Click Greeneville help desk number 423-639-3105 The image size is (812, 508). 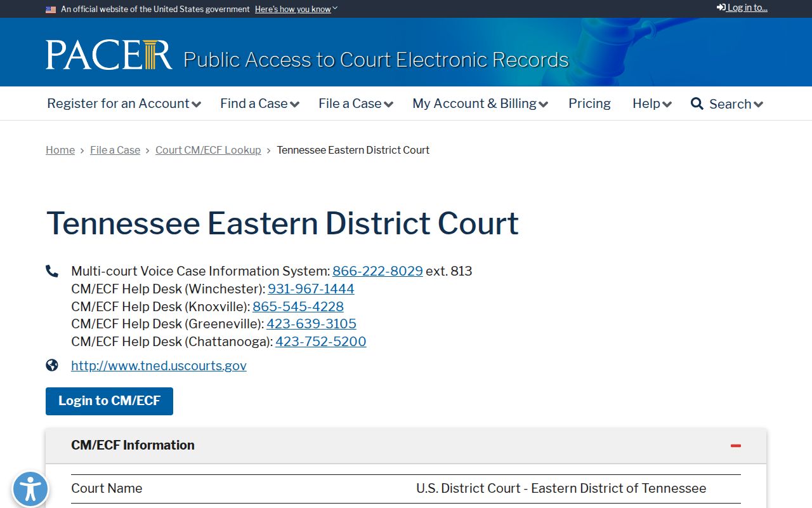(x=311, y=324)
